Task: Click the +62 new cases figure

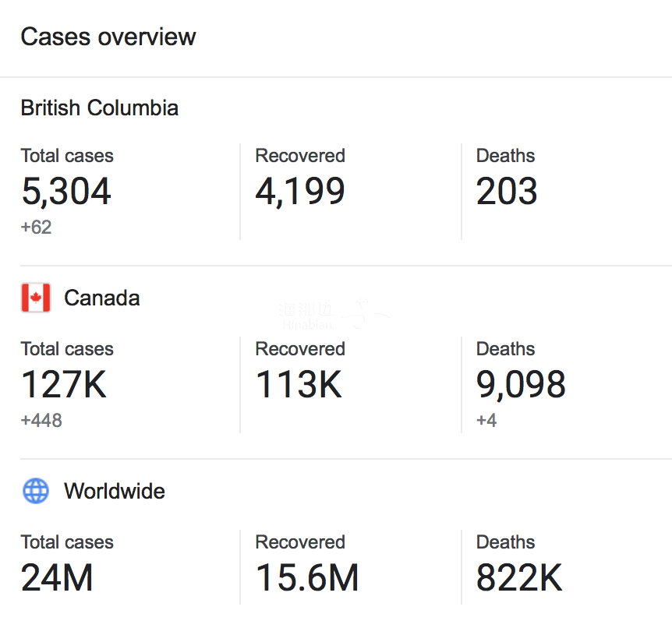Action: pyautogui.click(x=36, y=227)
